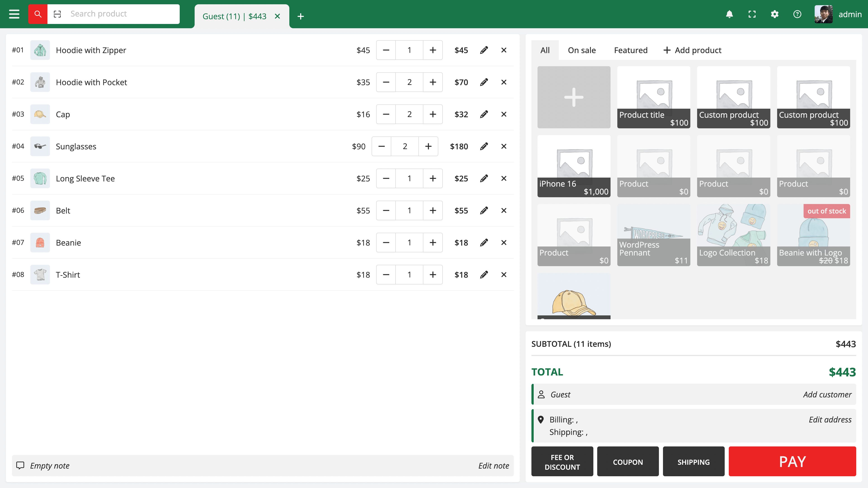Remove Belt from the cart
Viewport: 868px width, 488px height.
504,211
